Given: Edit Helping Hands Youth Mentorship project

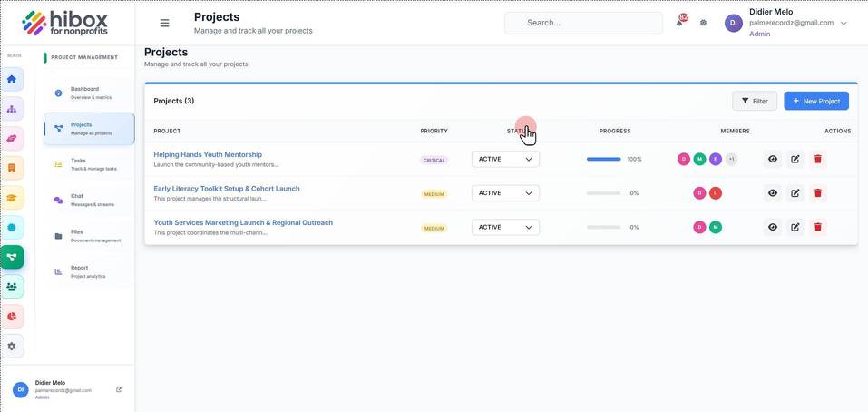Looking at the screenshot, I should [x=795, y=159].
